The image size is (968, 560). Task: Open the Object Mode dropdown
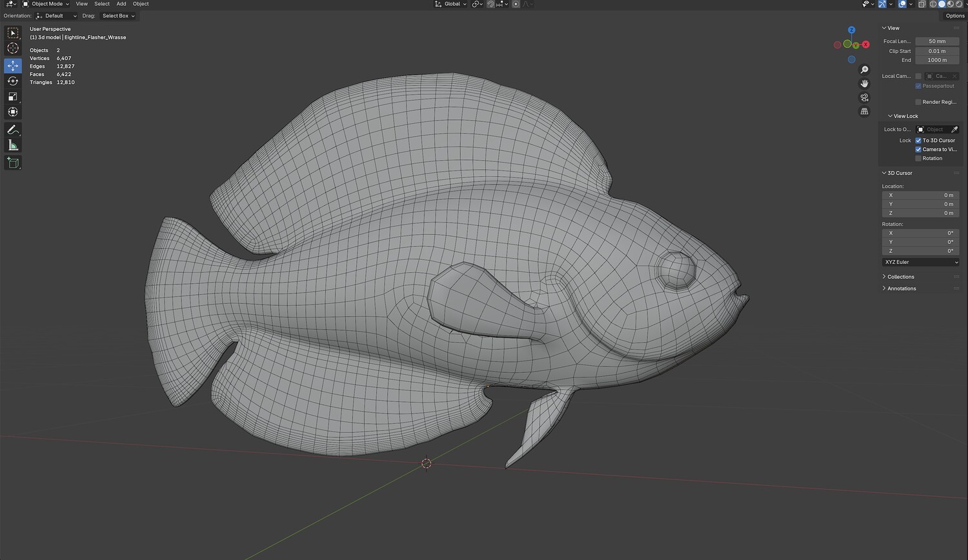tap(46, 4)
